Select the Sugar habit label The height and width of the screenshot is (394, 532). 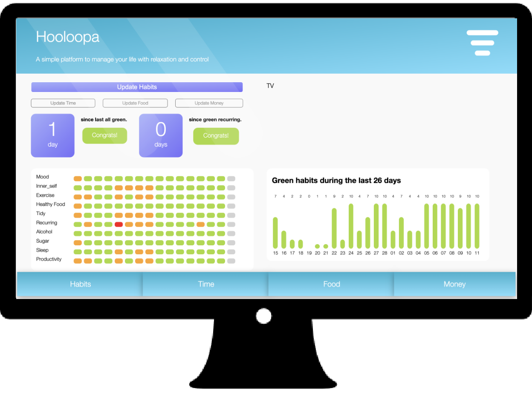pos(43,241)
